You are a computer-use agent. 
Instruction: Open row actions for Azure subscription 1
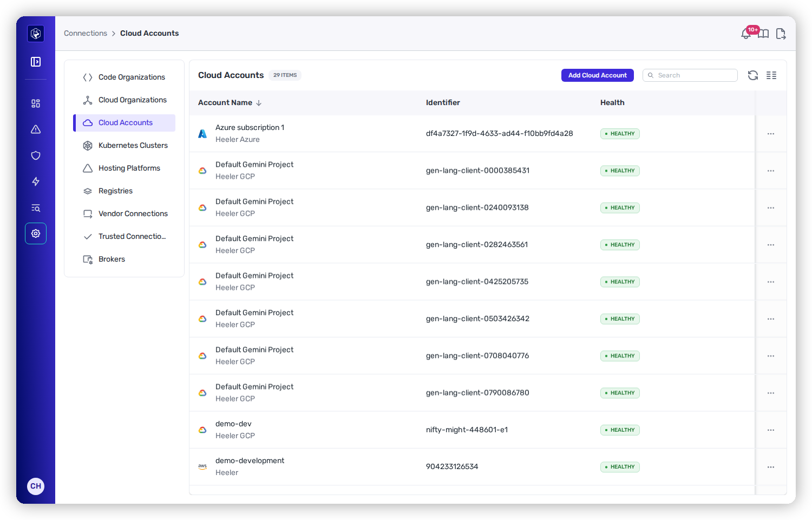[771, 134]
